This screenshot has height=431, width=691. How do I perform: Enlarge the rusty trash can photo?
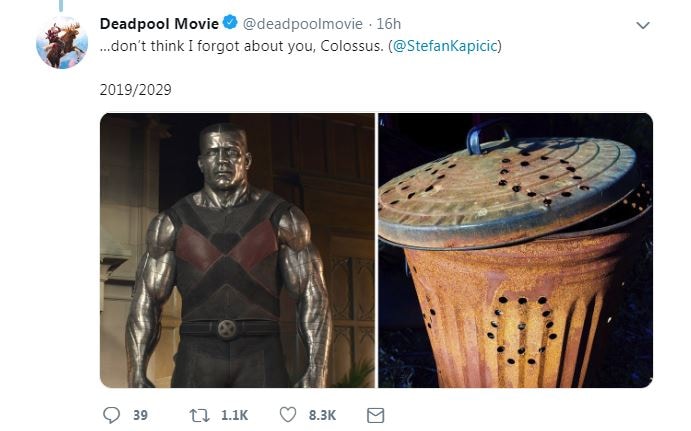(x=516, y=250)
